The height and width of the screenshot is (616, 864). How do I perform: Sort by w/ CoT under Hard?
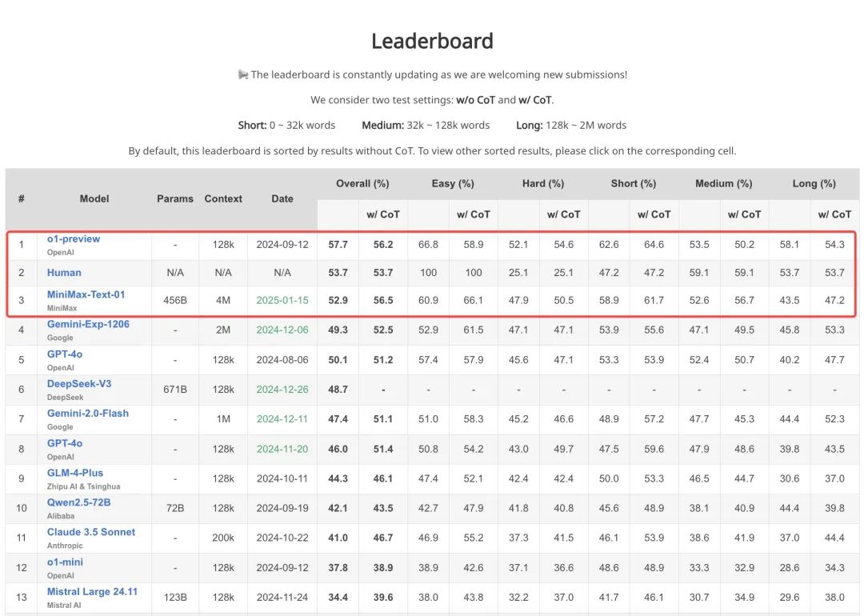564,214
